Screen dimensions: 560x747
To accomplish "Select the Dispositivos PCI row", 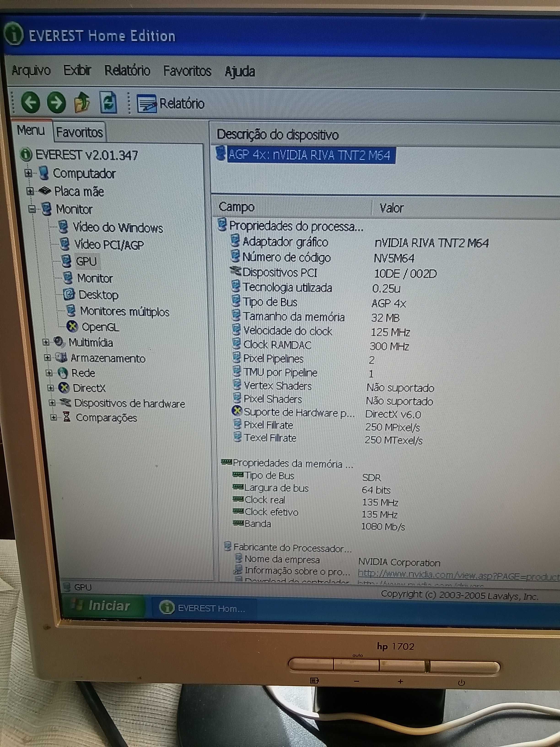I will point(334,273).
